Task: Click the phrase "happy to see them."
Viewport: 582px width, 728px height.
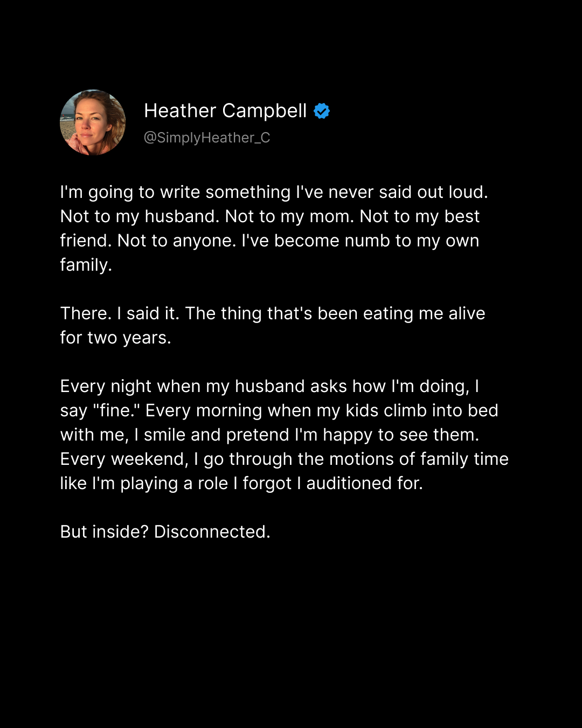Action: (x=401, y=435)
